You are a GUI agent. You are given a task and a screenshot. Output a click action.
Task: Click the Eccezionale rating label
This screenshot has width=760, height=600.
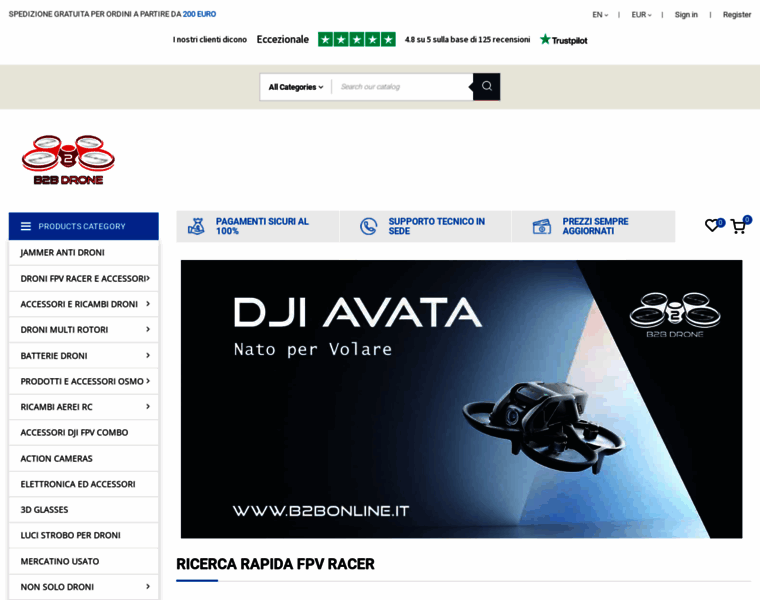(283, 39)
